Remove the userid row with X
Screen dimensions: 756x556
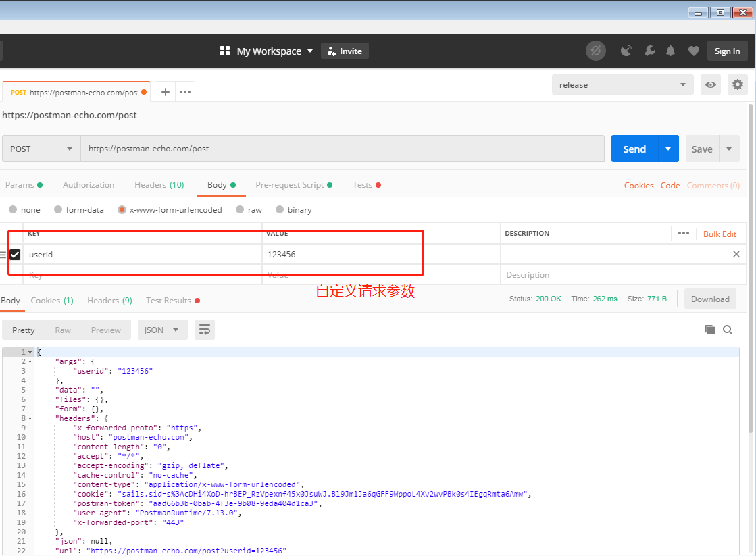click(x=736, y=254)
